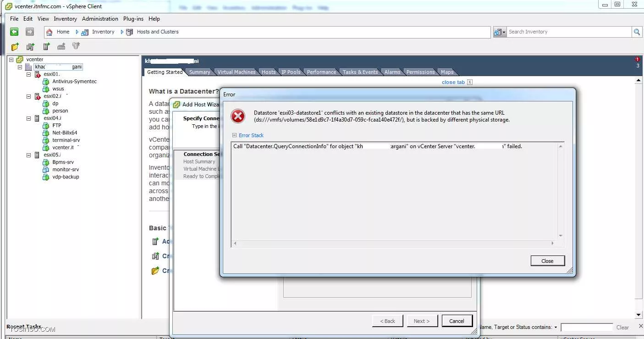Click the Add Host toolbar icon
This screenshot has width=644, height=339.
click(46, 46)
